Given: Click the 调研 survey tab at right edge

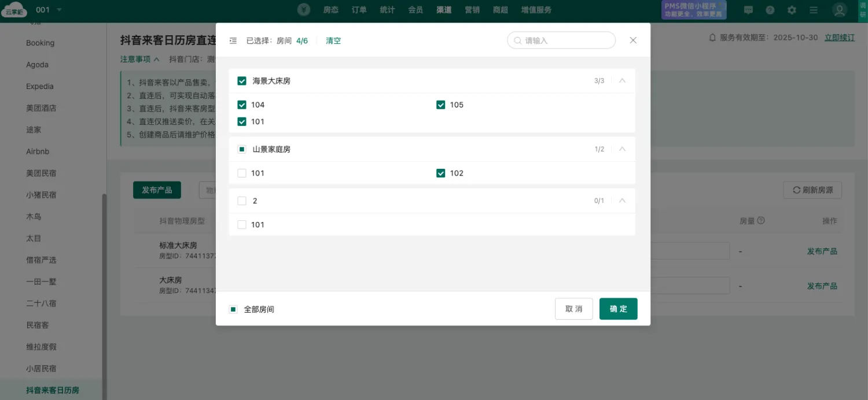Looking at the screenshot, I should pos(863,10).
